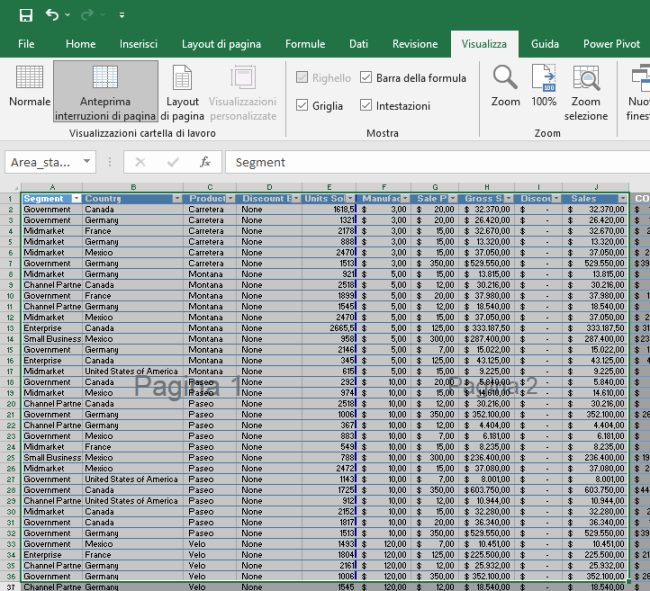Open the Country column filter dropdown

tap(177, 199)
